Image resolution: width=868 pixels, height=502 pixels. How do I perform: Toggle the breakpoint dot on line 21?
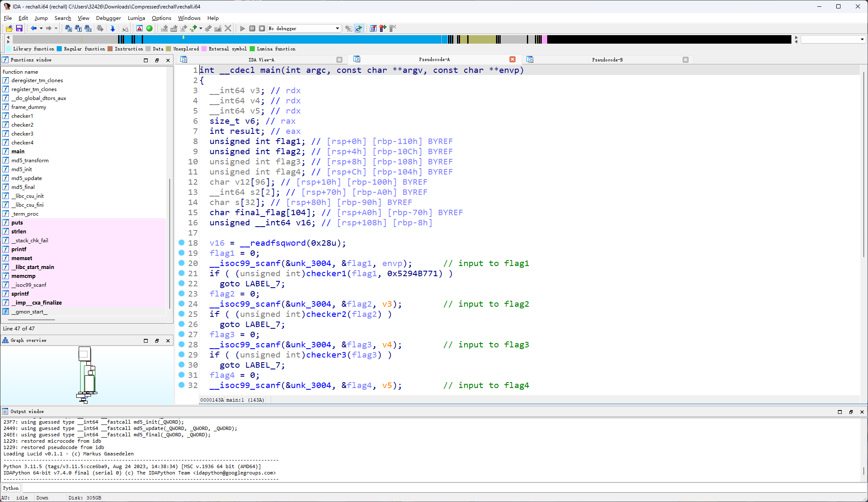click(x=182, y=273)
